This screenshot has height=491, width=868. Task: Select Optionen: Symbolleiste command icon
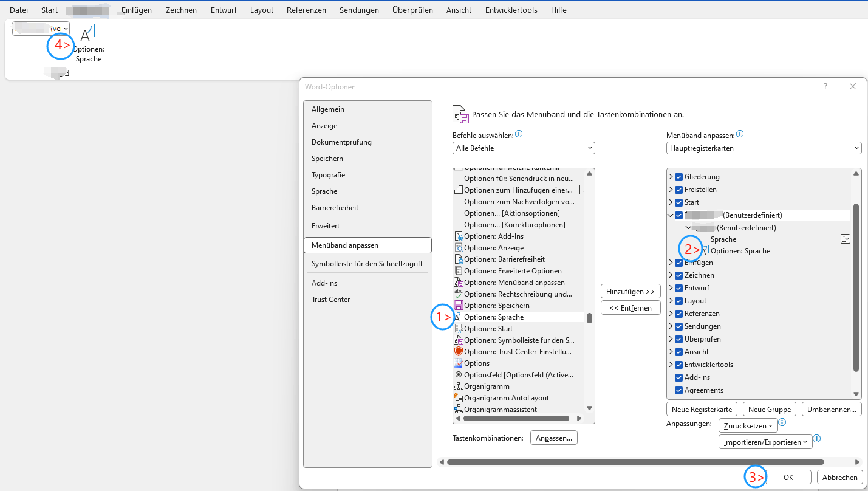pyautogui.click(x=459, y=340)
